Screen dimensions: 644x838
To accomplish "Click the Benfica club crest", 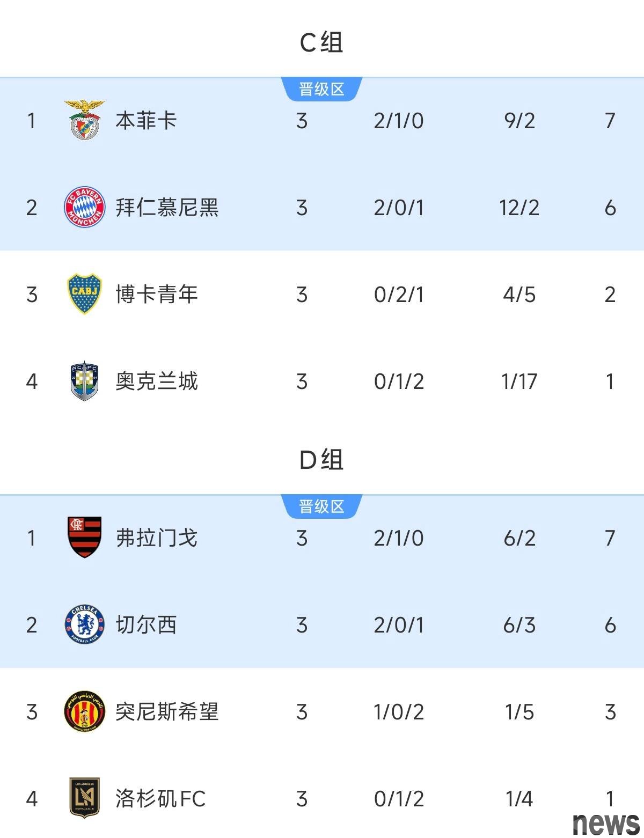I will [x=85, y=120].
